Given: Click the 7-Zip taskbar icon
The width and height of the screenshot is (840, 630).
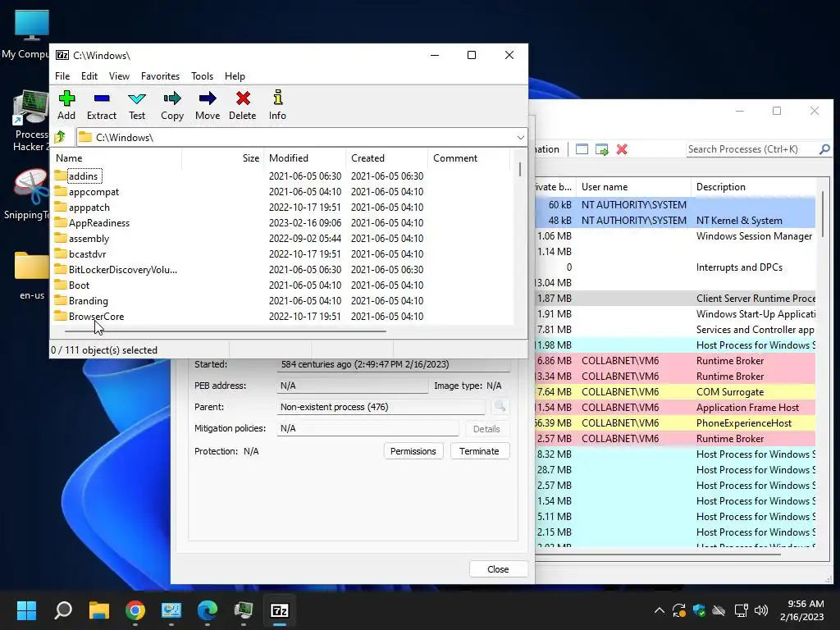Looking at the screenshot, I should click(280, 609).
